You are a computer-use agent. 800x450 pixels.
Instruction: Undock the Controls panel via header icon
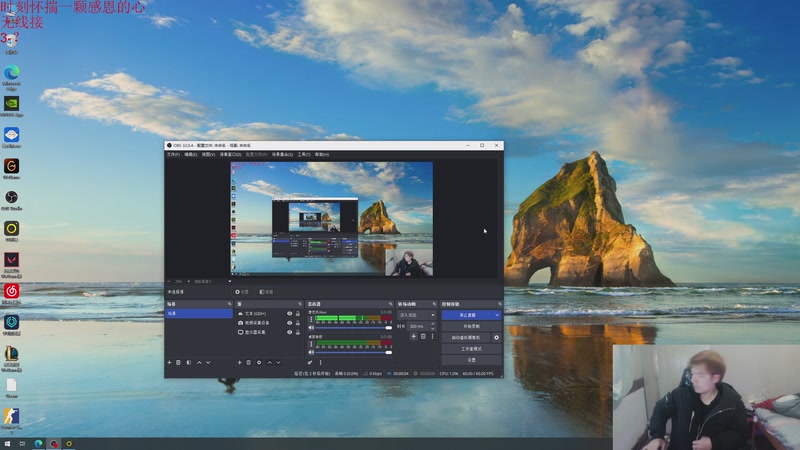[499, 304]
